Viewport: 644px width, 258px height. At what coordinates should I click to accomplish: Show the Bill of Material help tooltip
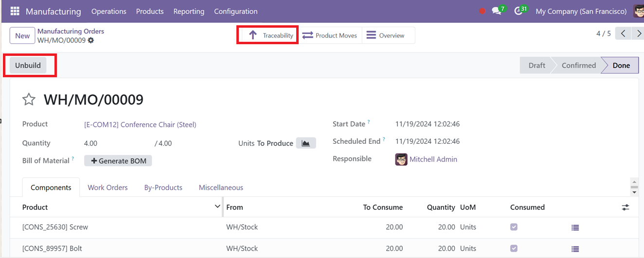(x=73, y=158)
